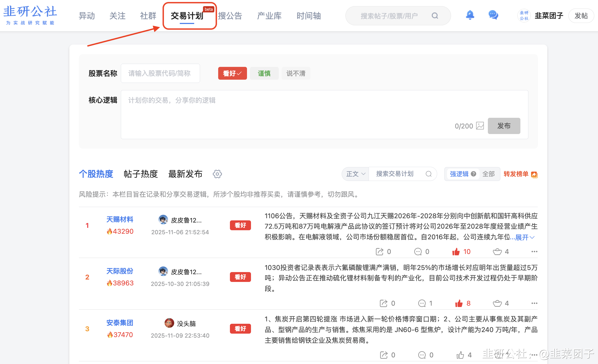Click the share icon on 天际股份 post
The image size is (598, 364).
tap(384, 303)
